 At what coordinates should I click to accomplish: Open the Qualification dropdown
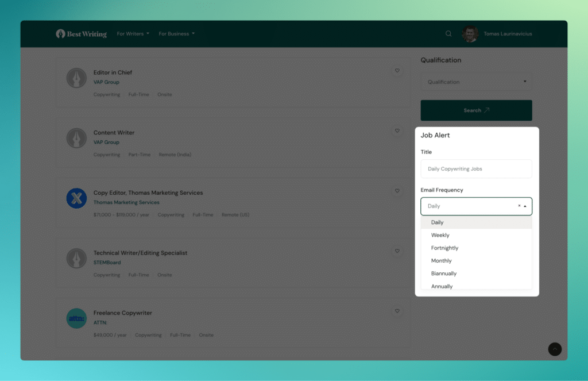coord(476,82)
